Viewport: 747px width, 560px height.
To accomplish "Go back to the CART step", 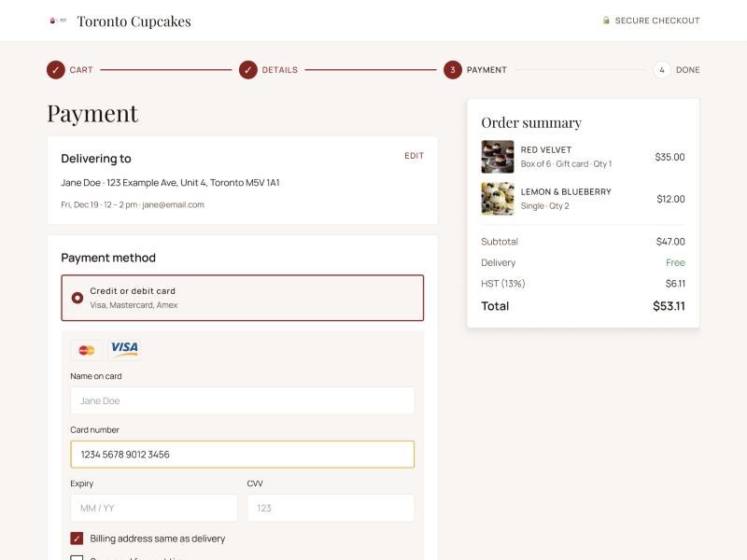I will pyautogui.click(x=81, y=70).
